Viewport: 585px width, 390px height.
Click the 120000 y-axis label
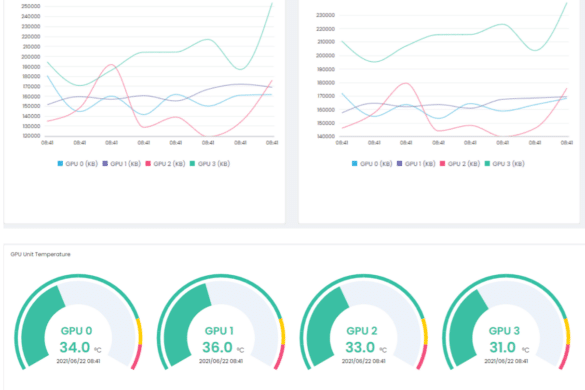[x=31, y=136]
